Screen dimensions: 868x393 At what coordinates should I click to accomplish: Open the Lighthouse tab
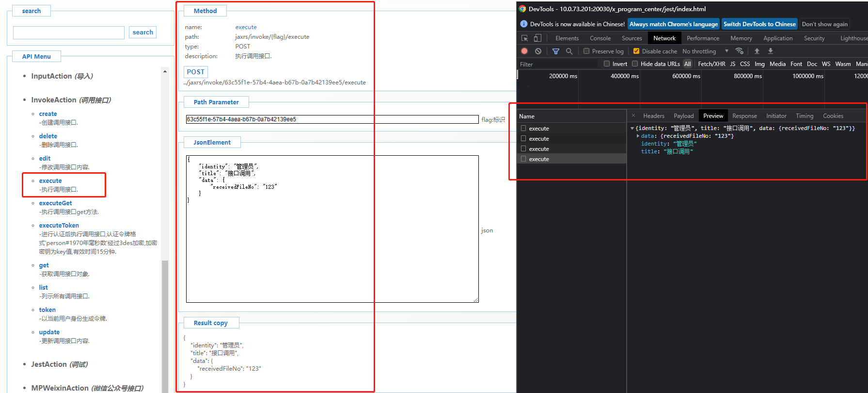pos(854,38)
